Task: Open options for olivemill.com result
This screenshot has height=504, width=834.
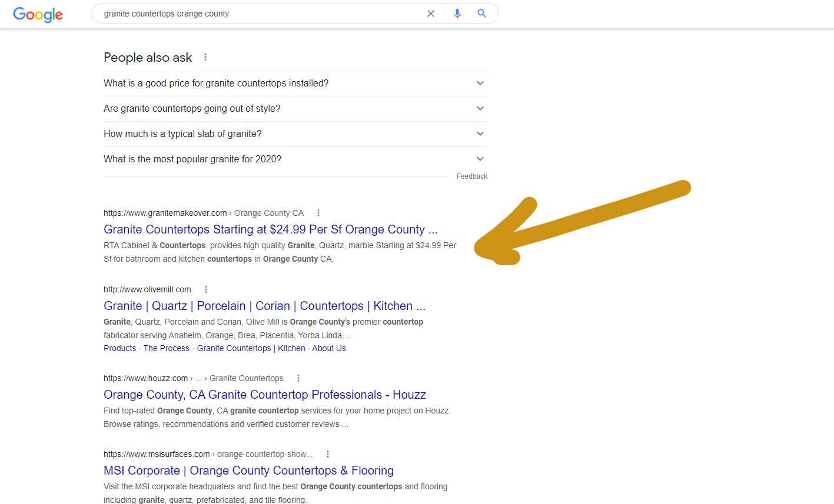Action: (206, 289)
